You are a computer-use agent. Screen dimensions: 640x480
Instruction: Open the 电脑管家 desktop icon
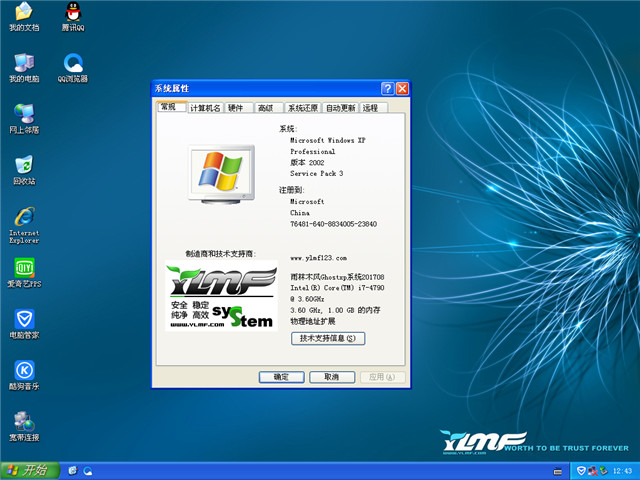click(24, 324)
